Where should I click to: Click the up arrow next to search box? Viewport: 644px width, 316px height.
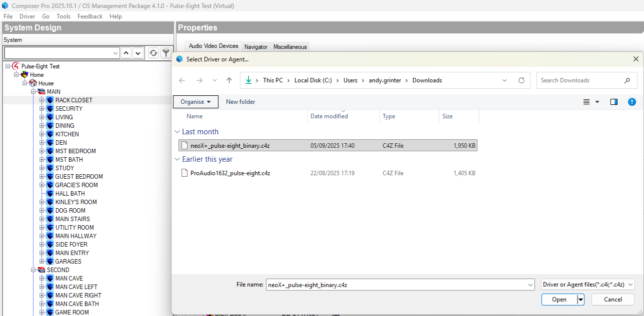126,53
